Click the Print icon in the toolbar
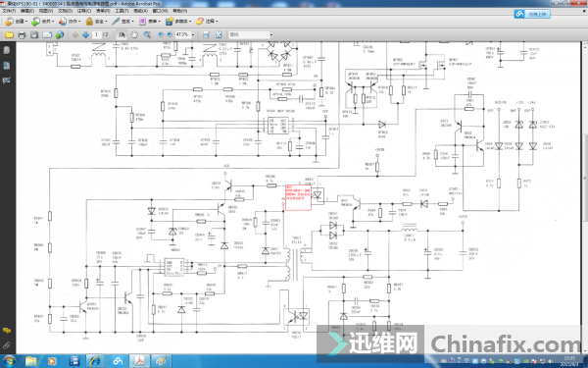 22,35
